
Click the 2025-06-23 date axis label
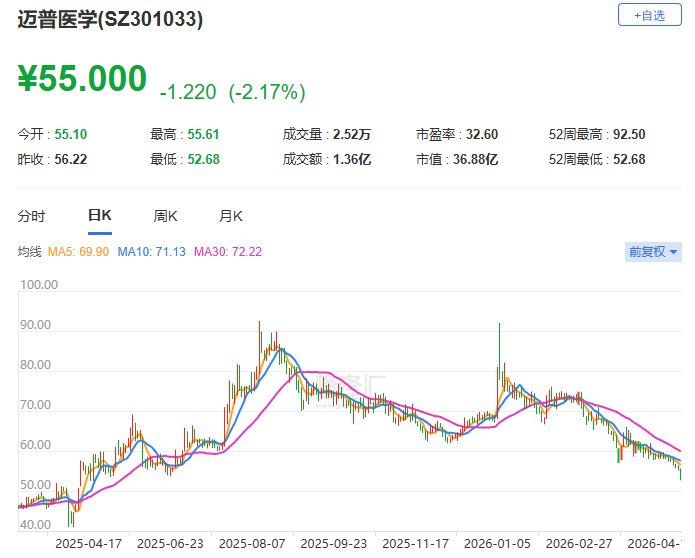pos(170,543)
